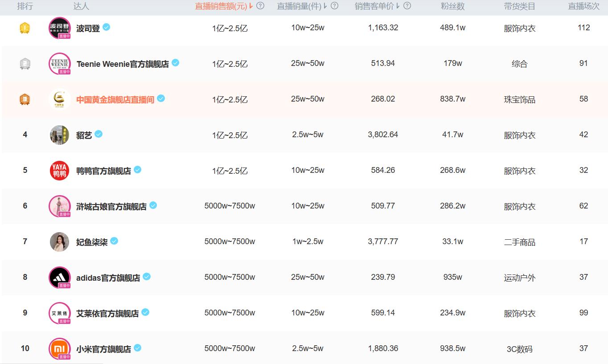Click the sort arrow next to 销售客单价
Image resolution: width=608 pixels, height=364 pixels.
point(398,6)
